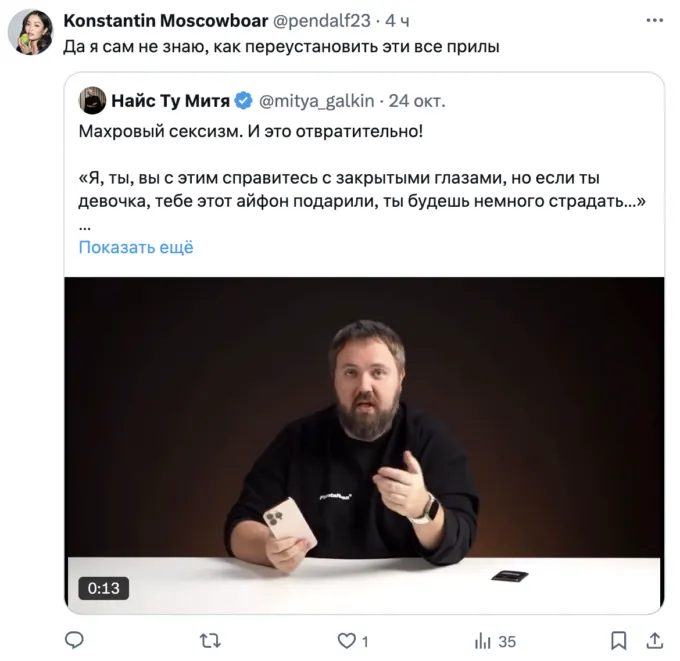Bookmark this tweet
Screen dimensions: 680x661
click(x=618, y=641)
